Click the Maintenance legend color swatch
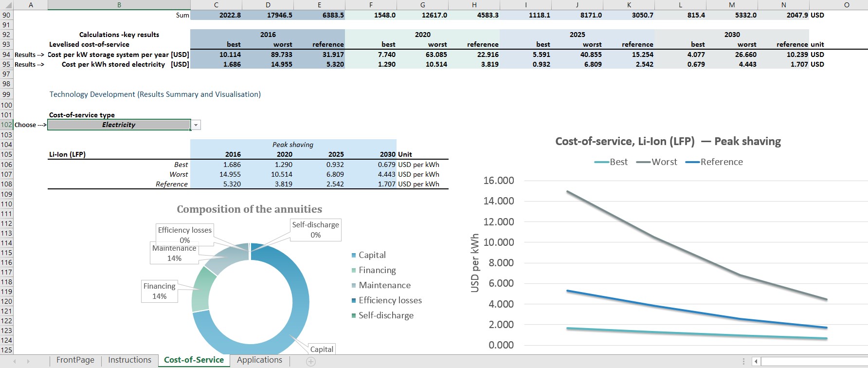The width and height of the screenshot is (868, 368). (354, 286)
